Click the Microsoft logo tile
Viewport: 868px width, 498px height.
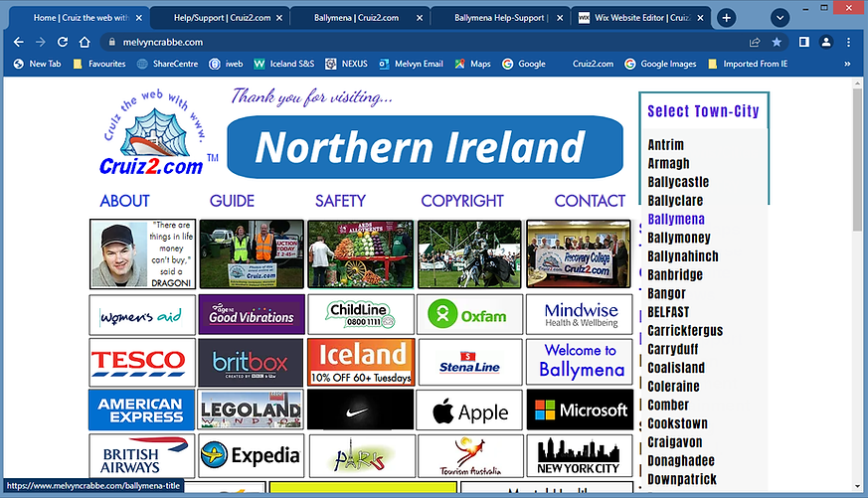[580, 410]
